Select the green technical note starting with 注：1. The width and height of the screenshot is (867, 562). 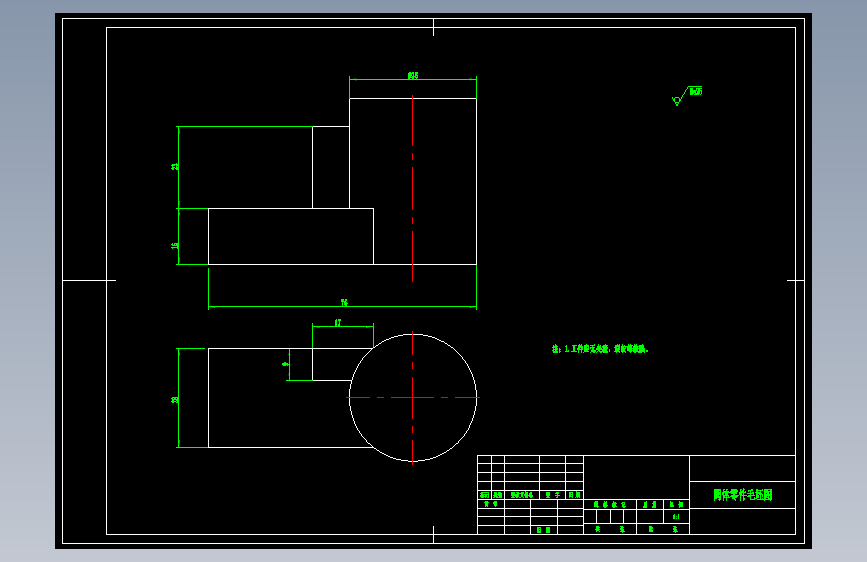(600, 349)
